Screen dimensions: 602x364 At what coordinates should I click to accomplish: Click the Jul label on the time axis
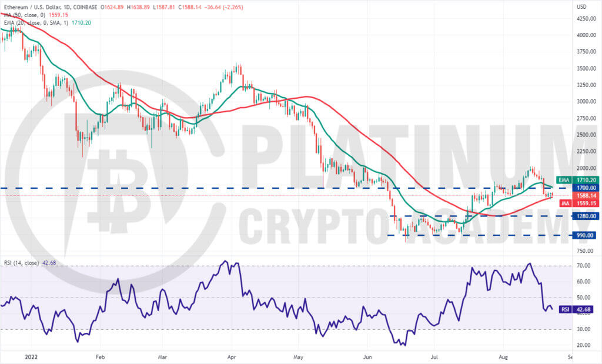(x=434, y=357)
